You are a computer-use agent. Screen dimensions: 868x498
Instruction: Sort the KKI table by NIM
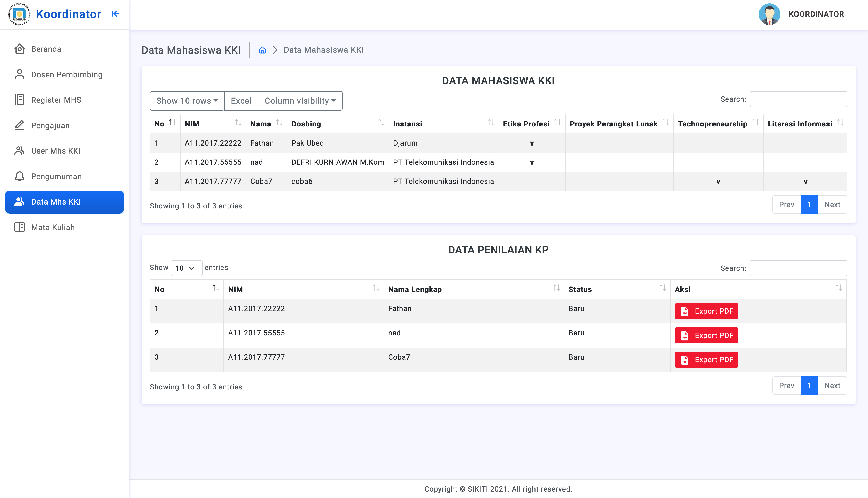coord(213,124)
